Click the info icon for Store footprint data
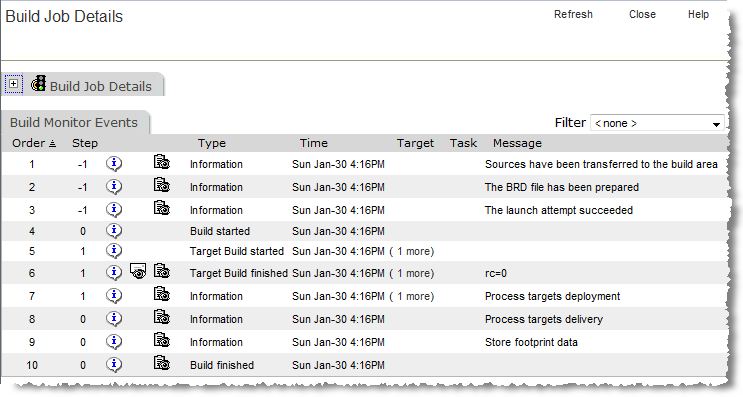 114,342
